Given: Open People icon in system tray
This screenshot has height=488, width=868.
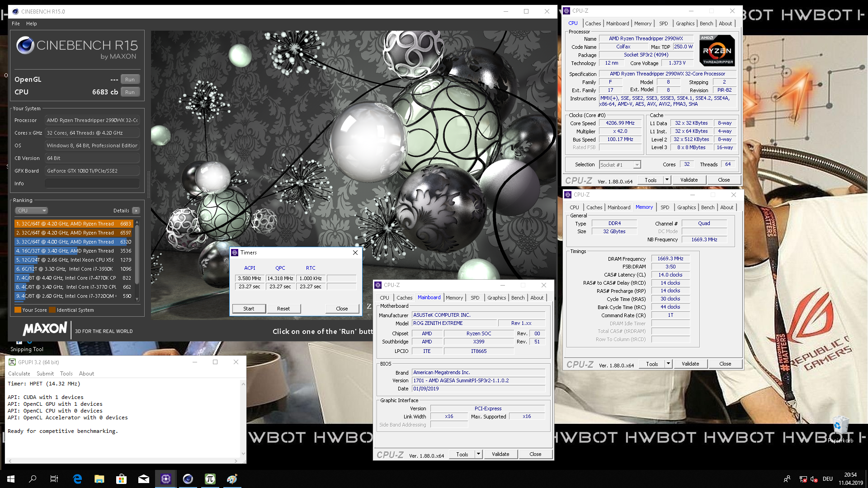Looking at the screenshot, I should pyautogui.click(x=787, y=479).
